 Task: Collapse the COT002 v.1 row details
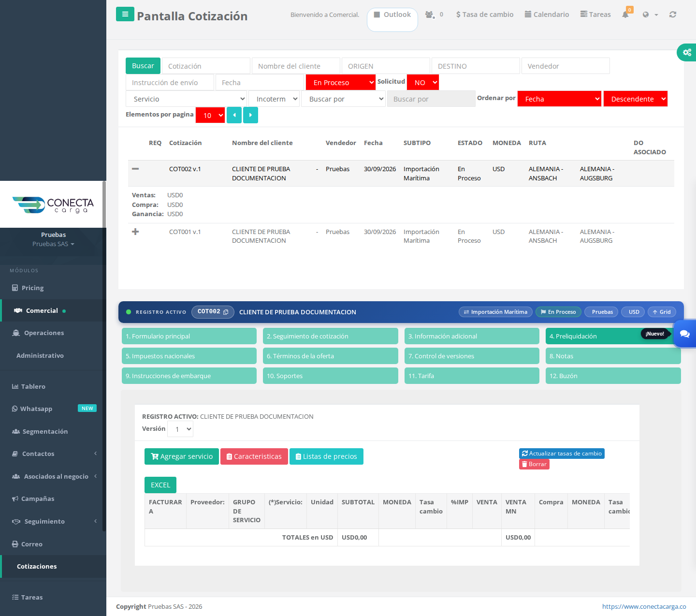135,169
